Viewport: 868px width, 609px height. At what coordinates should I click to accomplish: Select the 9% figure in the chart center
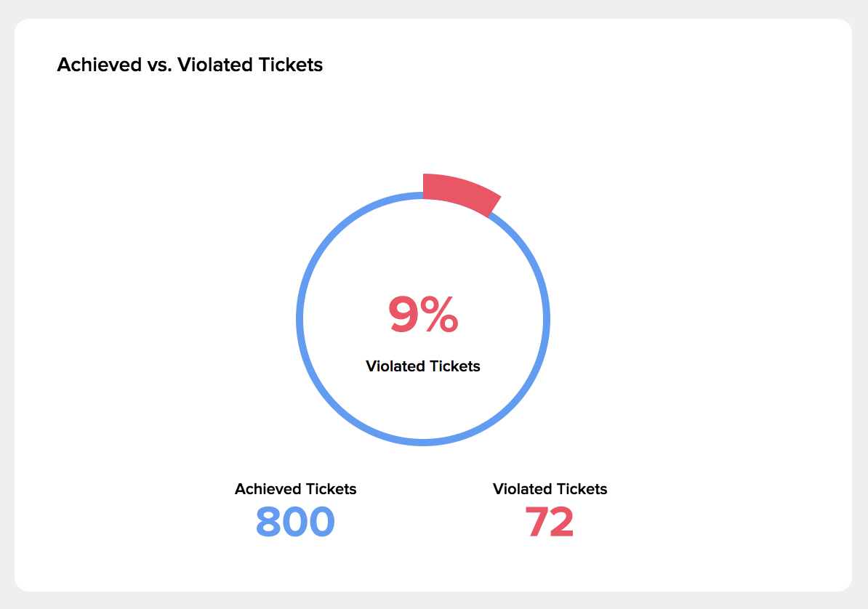423,315
